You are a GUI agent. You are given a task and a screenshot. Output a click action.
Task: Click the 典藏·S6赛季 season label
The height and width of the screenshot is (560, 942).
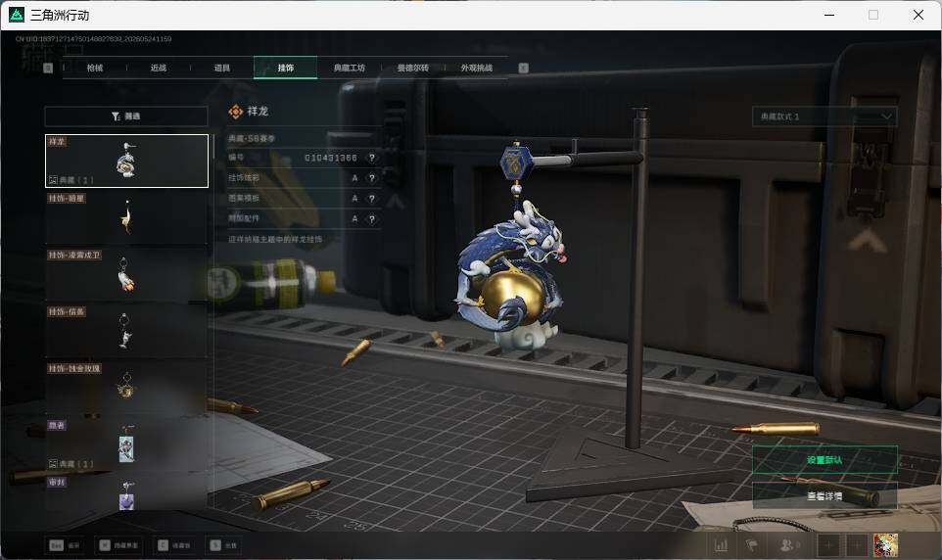[251, 138]
